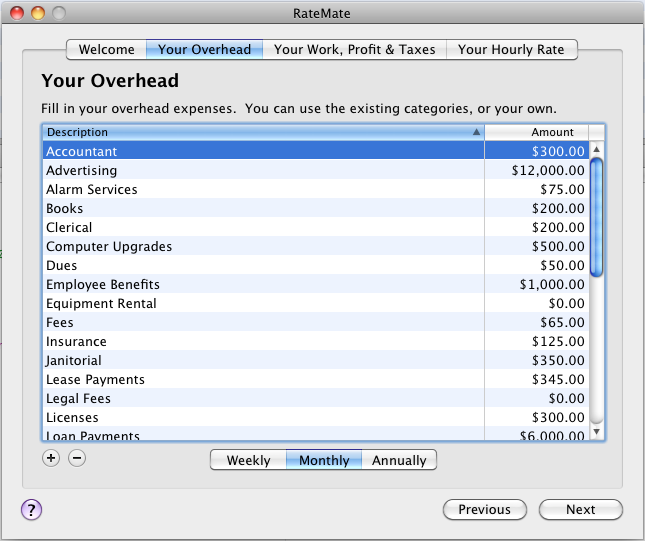
Task: Click the scrollbar up arrow
Action: 597,150
